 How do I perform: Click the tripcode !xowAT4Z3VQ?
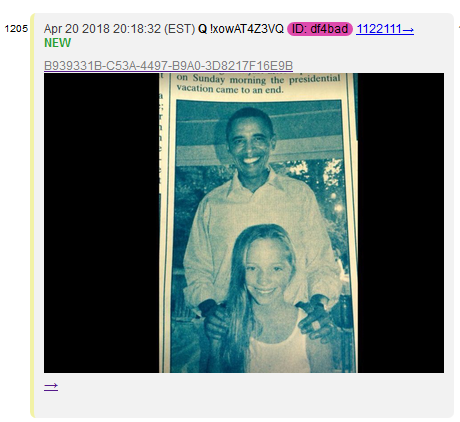247,29
